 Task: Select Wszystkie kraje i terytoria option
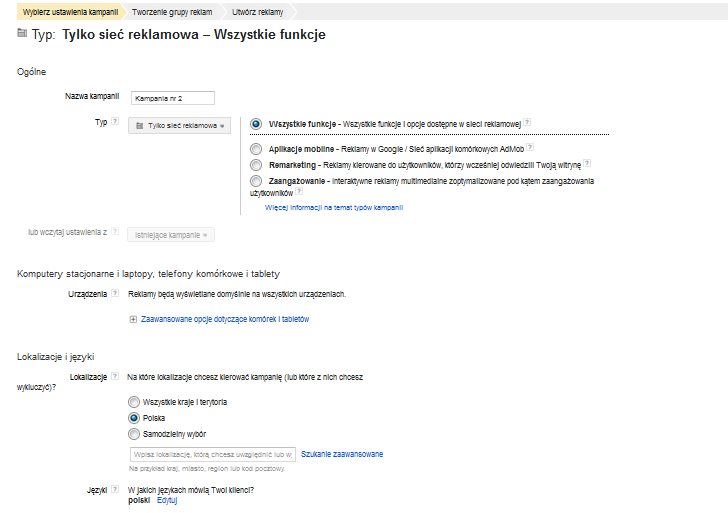click(x=134, y=401)
